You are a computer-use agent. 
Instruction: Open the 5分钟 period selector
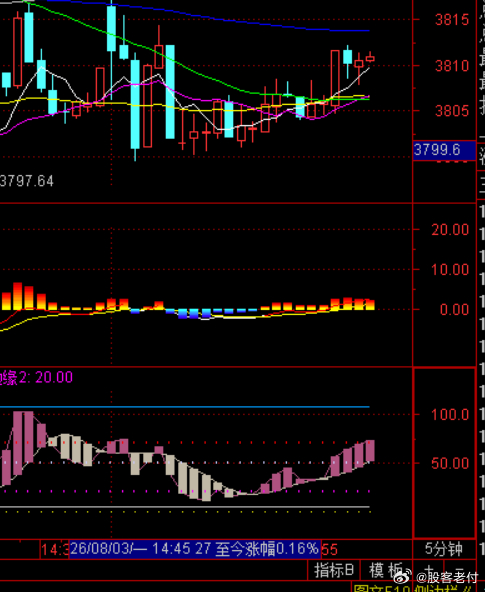tap(443, 549)
